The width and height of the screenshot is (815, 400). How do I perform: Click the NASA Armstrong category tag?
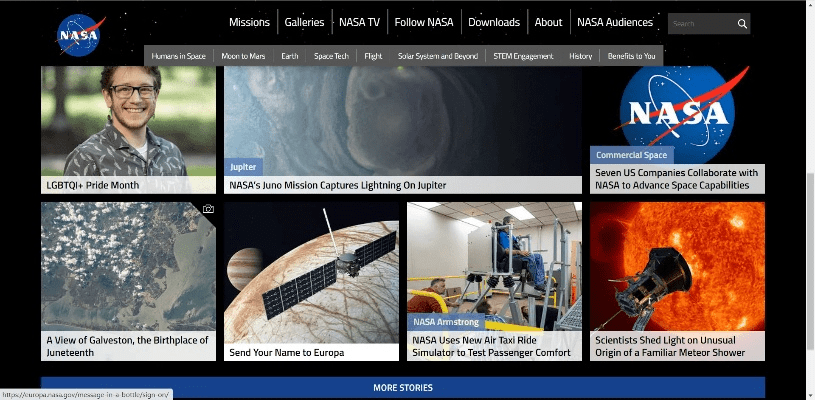coord(446,322)
